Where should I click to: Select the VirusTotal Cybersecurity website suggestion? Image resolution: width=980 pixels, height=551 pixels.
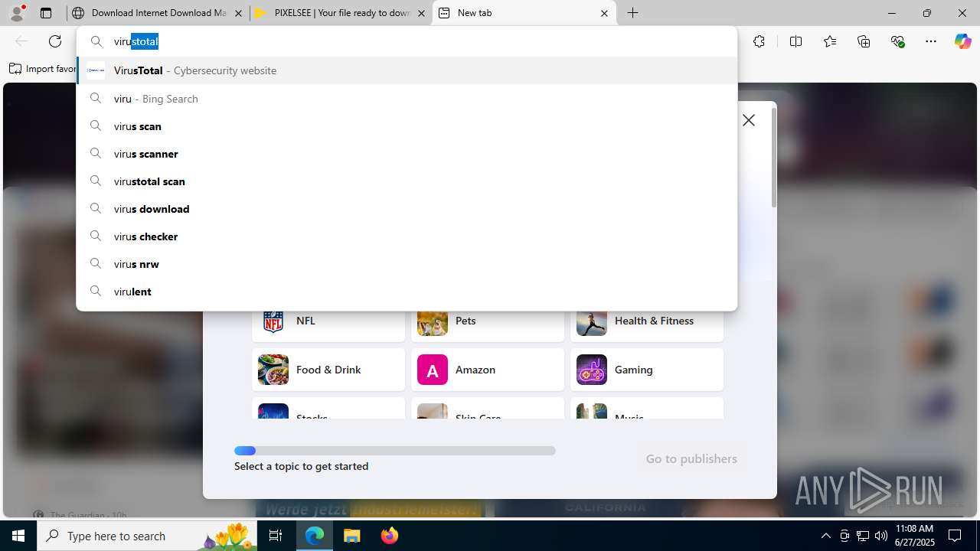pyautogui.click(x=407, y=70)
